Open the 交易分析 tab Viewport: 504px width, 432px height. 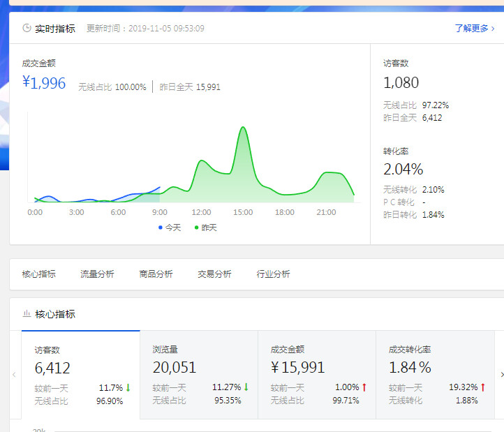pos(214,274)
